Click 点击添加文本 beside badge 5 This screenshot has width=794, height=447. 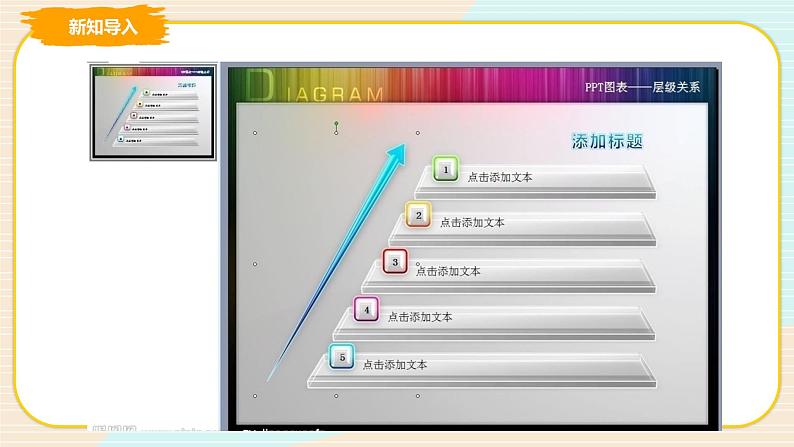(x=395, y=364)
